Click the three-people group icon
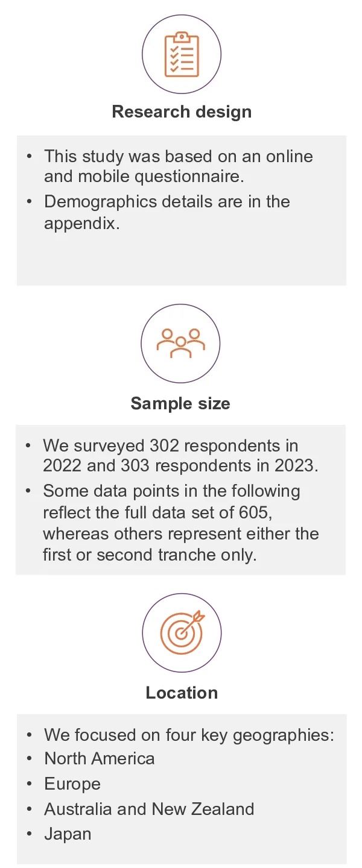 pyautogui.click(x=180, y=344)
